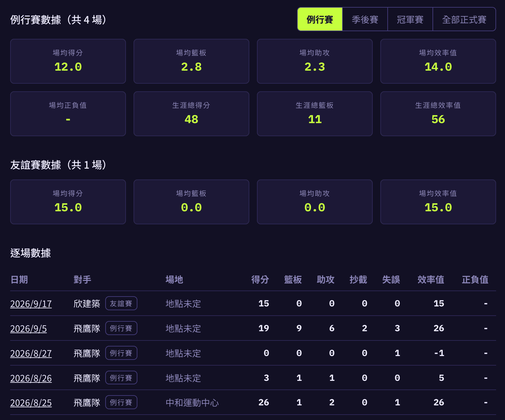
Task: Click the 例行賽 badge in the 2026/8/27 row
Action: (121, 353)
